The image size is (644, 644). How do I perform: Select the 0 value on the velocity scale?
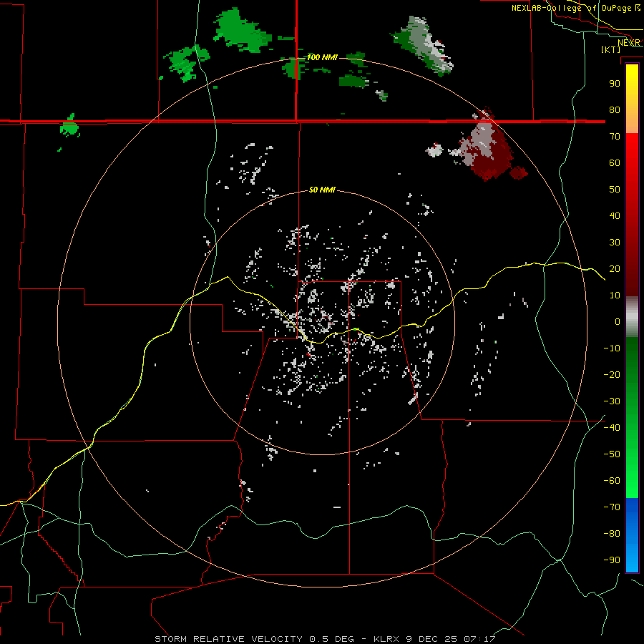[x=618, y=321]
